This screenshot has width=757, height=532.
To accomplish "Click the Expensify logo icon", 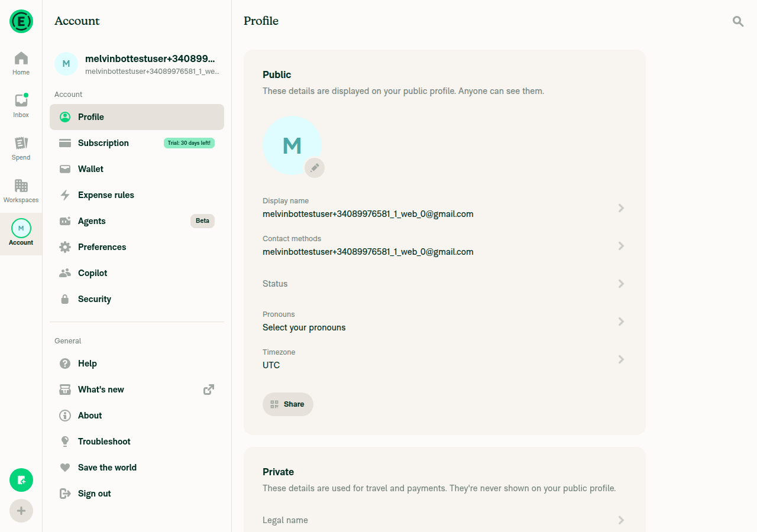I will pos(21,21).
